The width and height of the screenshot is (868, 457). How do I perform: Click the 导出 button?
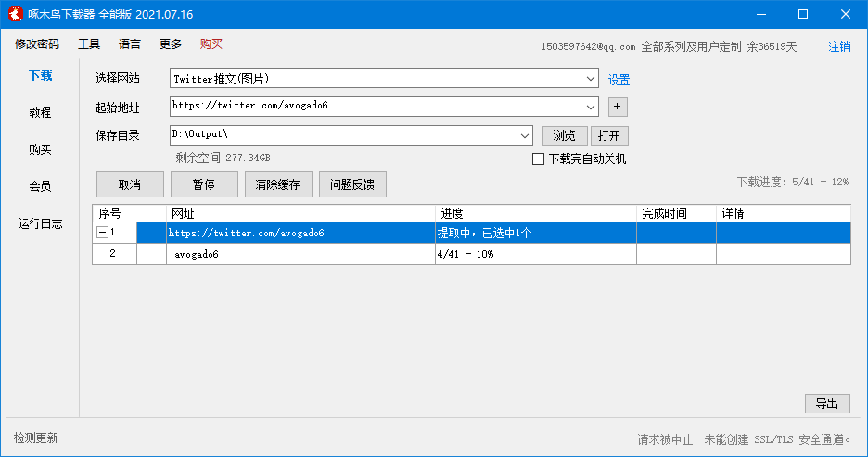coord(827,403)
